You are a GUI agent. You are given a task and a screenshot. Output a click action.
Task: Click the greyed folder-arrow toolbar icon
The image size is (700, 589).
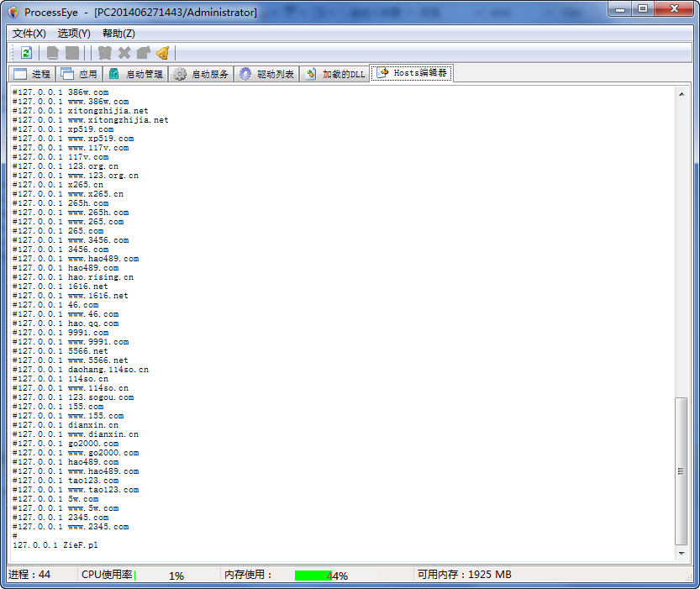coord(144,53)
